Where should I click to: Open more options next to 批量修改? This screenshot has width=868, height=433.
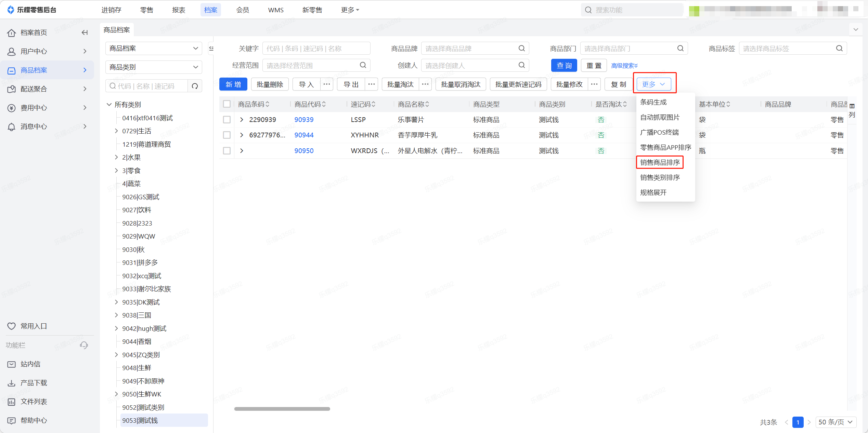[594, 84]
